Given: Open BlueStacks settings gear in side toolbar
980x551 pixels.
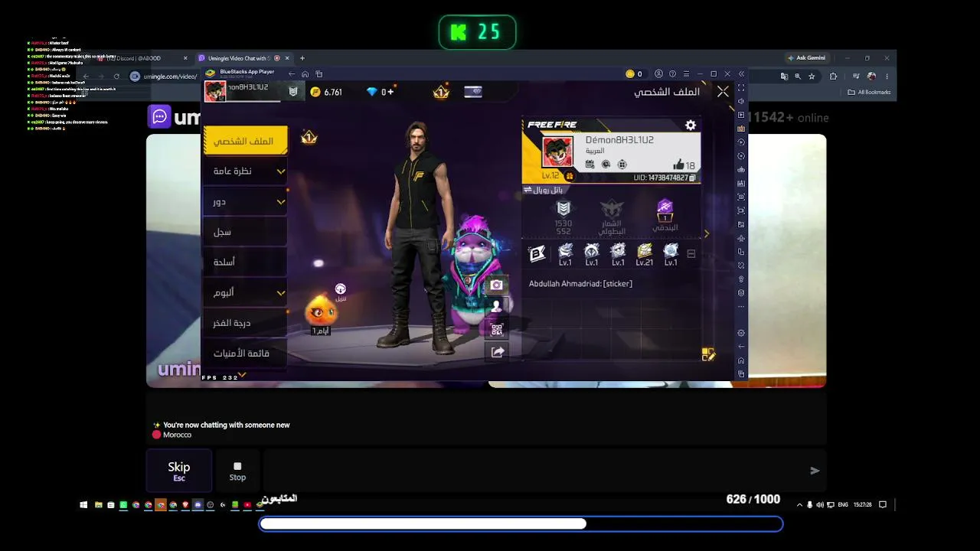Looking at the screenshot, I should 741,333.
